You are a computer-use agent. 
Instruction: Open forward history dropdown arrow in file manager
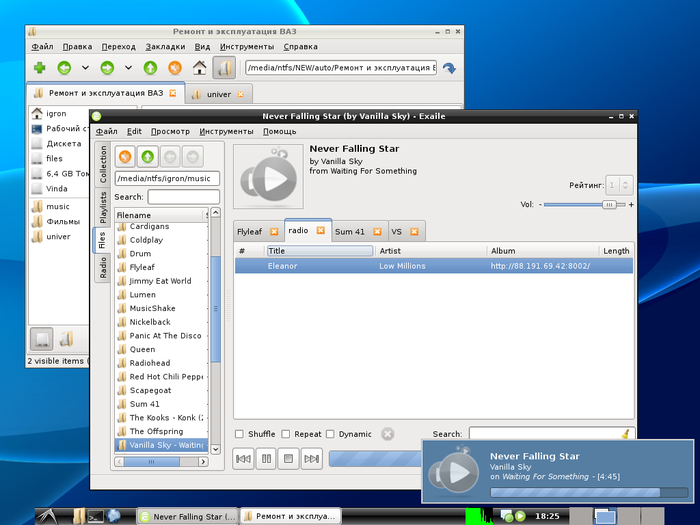point(129,68)
